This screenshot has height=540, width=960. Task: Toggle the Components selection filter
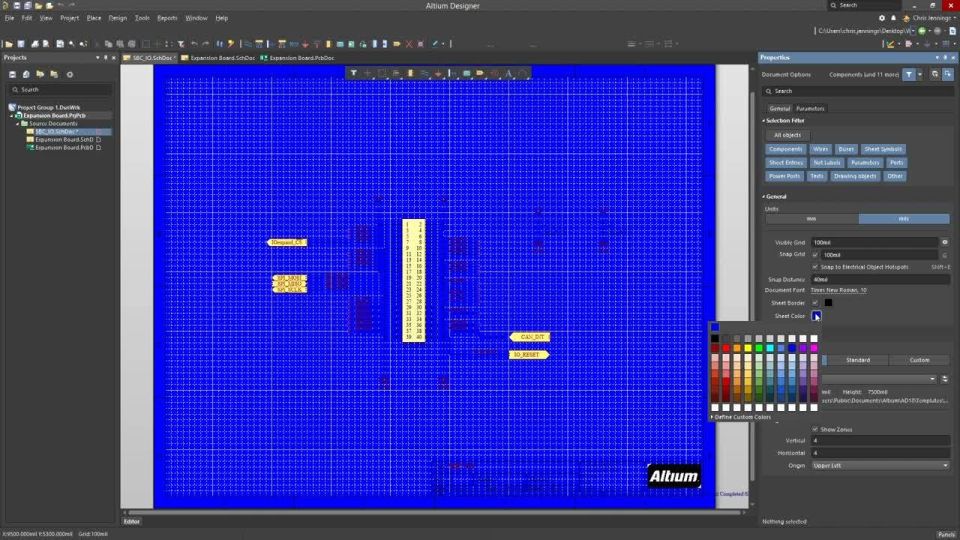(x=786, y=149)
